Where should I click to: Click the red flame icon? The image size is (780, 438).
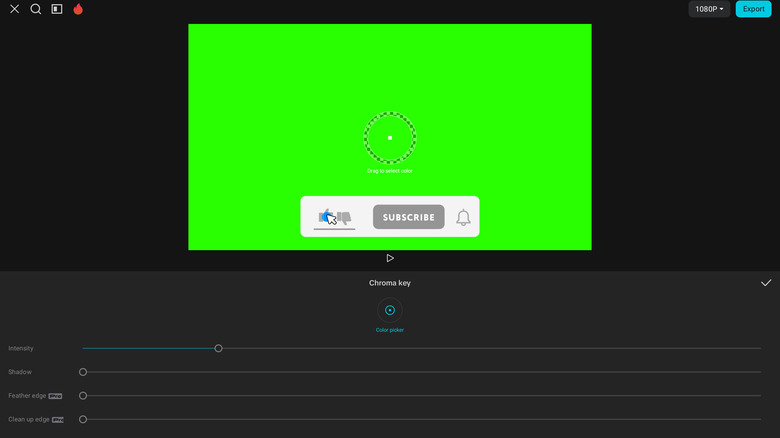coord(78,9)
